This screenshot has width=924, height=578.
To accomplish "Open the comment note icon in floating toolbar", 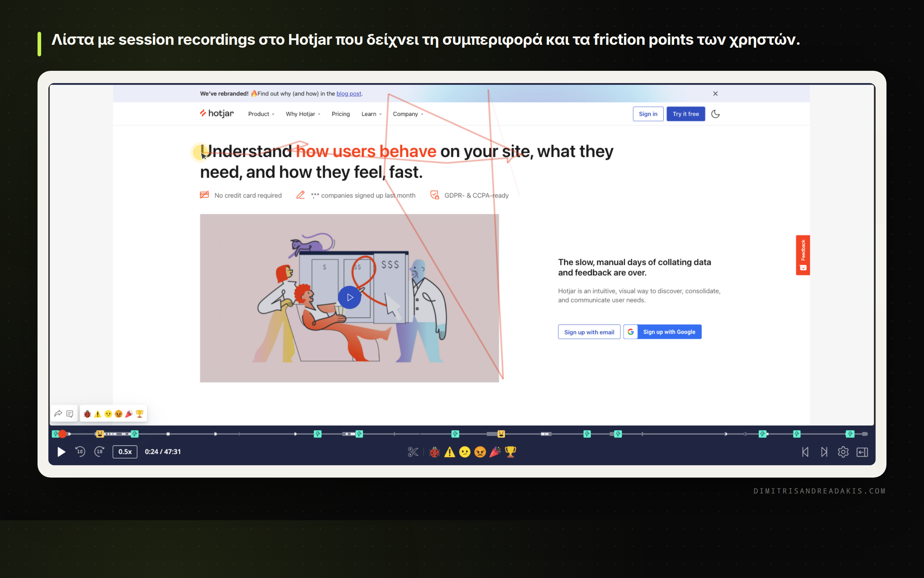I will click(x=70, y=414).
